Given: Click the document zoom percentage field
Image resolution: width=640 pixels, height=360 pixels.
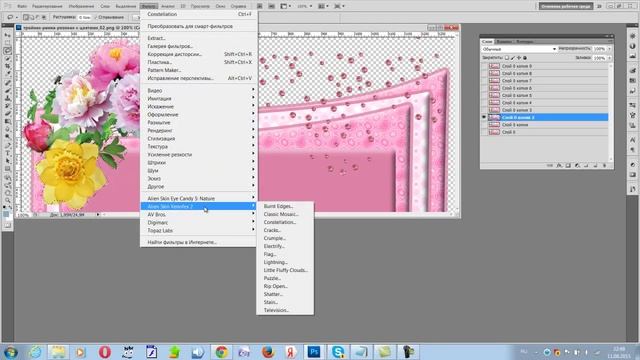Looking at the screenshot, I should pos(23,215).
